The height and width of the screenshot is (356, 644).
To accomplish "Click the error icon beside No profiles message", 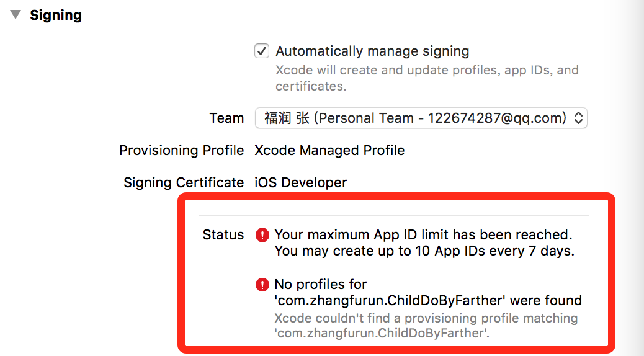I will (262, 285).
